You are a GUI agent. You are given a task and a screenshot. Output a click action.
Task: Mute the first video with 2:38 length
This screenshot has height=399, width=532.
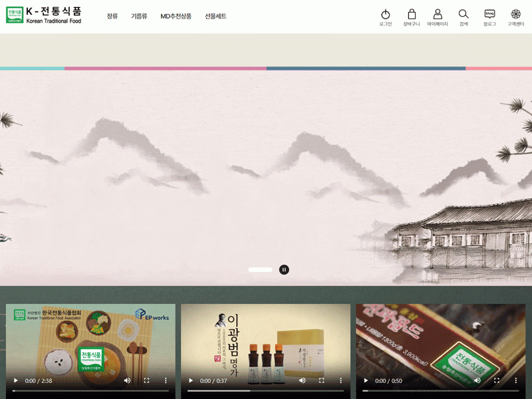(x=127, y=381)
